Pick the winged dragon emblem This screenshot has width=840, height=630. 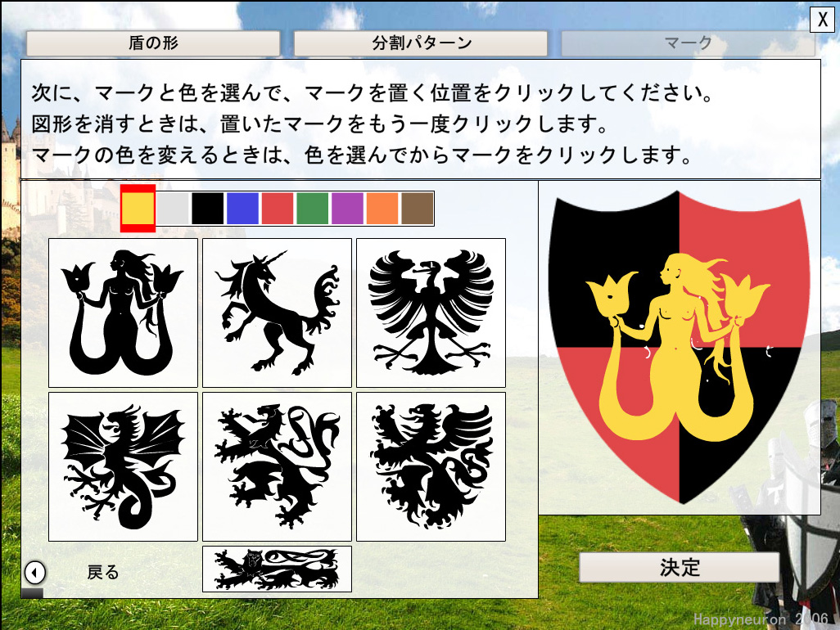[123, 466]
